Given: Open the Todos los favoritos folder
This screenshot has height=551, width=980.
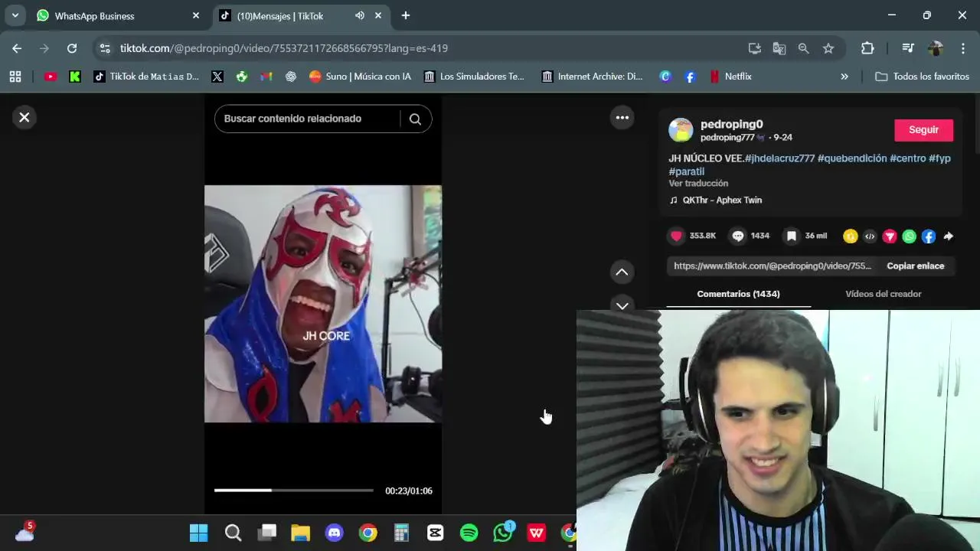Looking at the screenshot, I should click(923, 77).
